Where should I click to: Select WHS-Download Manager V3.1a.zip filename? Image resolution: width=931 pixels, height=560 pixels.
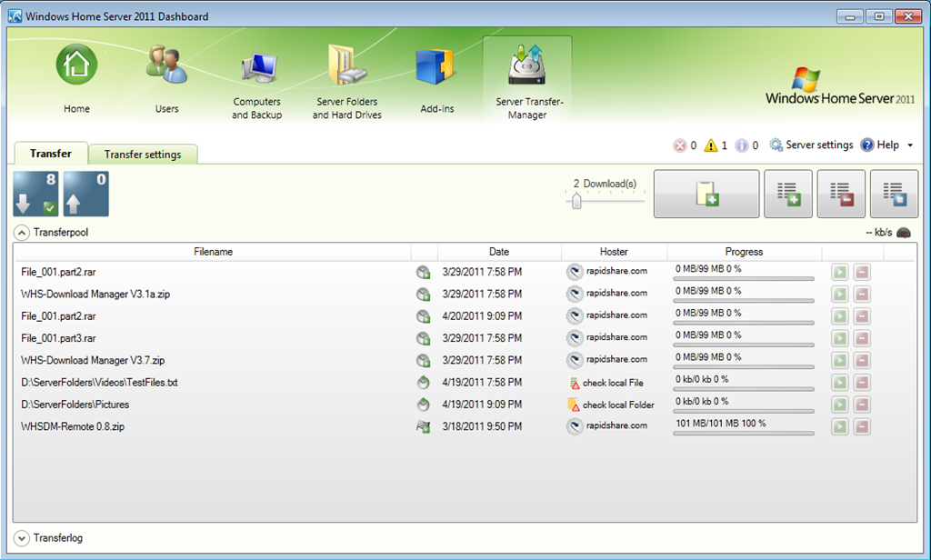(x=95, y=294)
